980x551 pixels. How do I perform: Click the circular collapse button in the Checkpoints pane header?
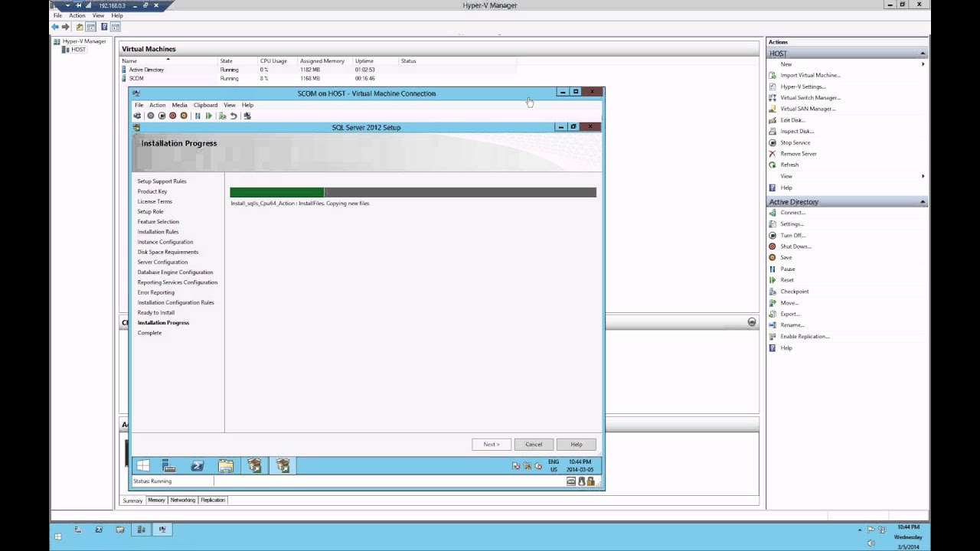point(752,322)
